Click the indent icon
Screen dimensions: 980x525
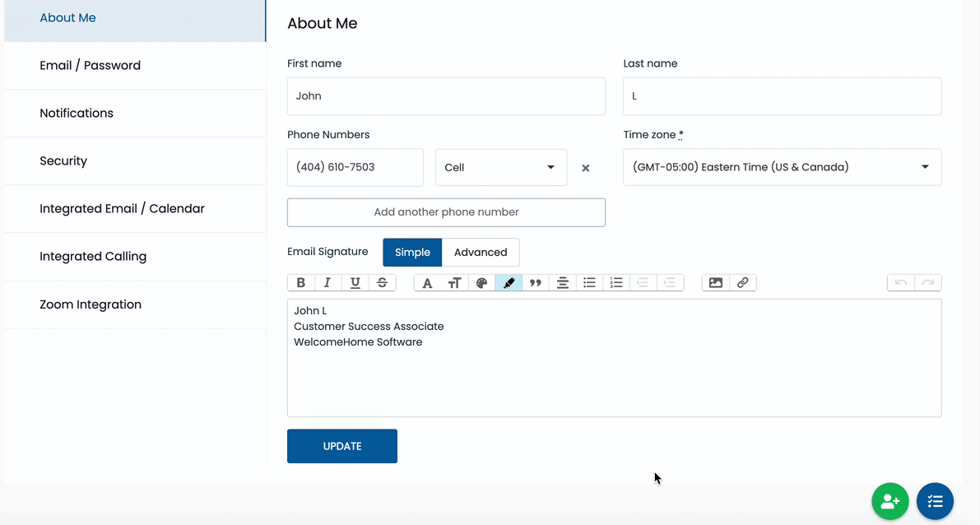click(669, 282)
